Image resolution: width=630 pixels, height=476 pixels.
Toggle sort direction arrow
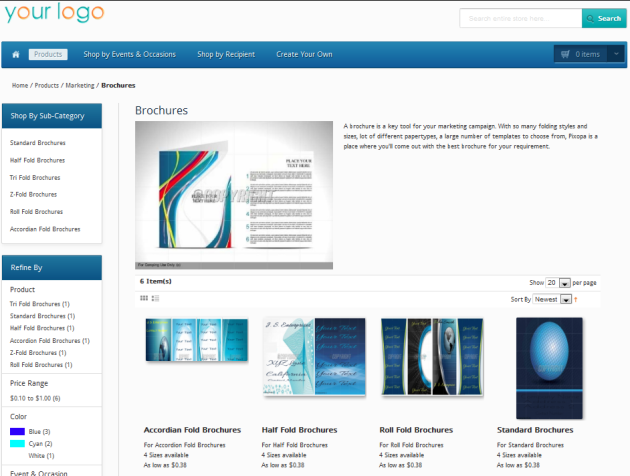click(576, 299)
